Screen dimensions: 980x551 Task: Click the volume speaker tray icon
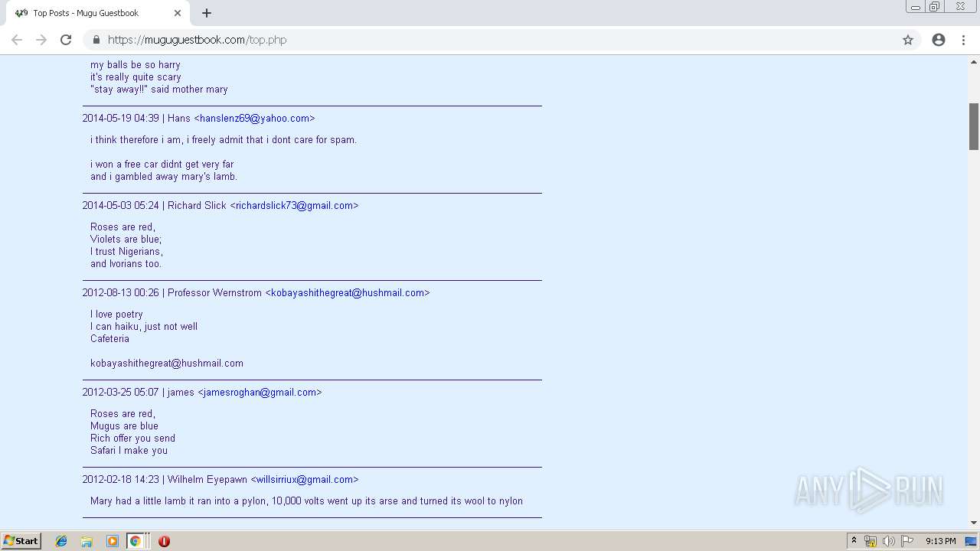pos(888,541)
